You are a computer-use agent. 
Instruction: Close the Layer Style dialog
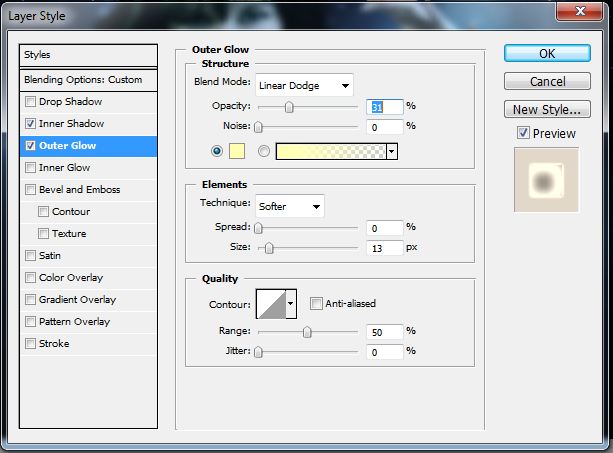[580, 11]
